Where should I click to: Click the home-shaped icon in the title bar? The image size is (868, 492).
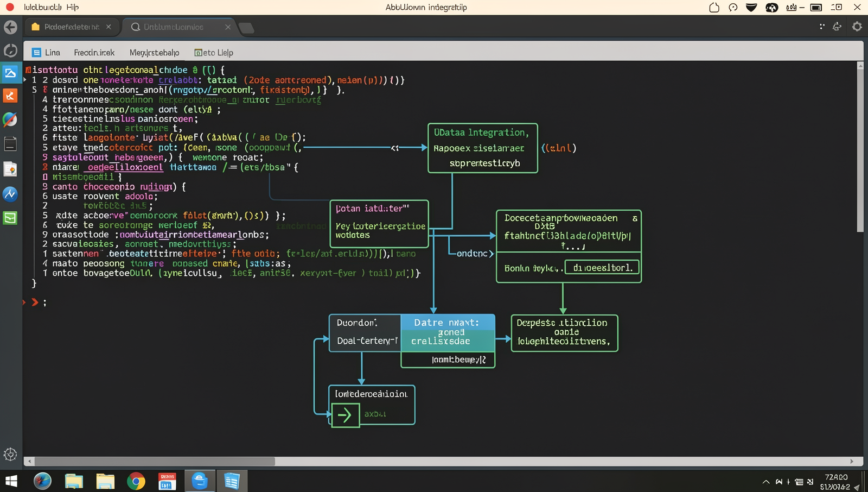click(714, 8)
